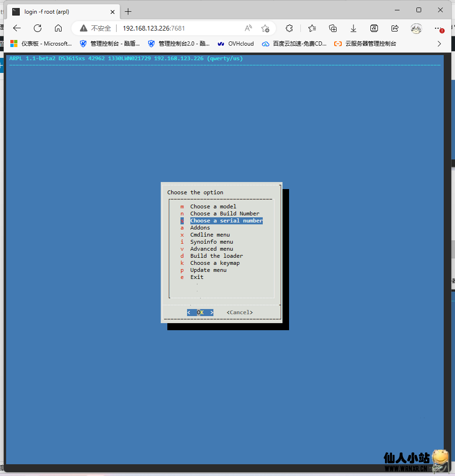Open the collections panel
This screenshot has width=455, height=476.
(x=333, y=28)
